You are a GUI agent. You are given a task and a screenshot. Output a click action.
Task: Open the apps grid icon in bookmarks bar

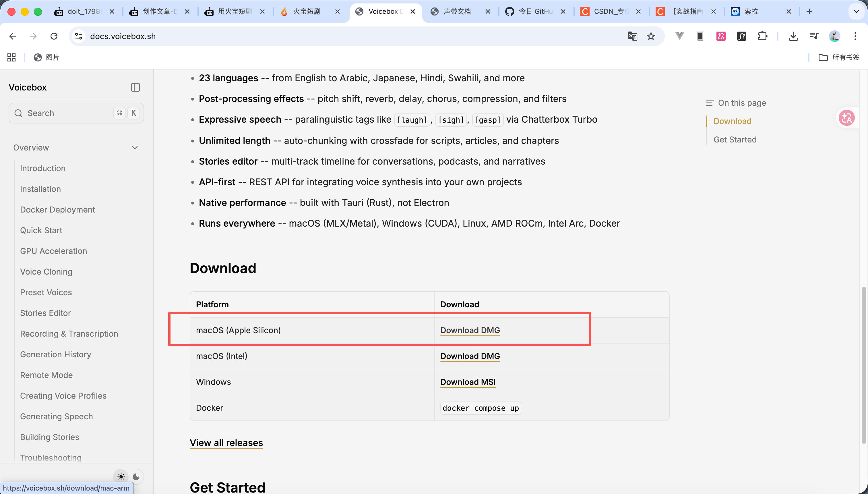click(x=11, y=57)
